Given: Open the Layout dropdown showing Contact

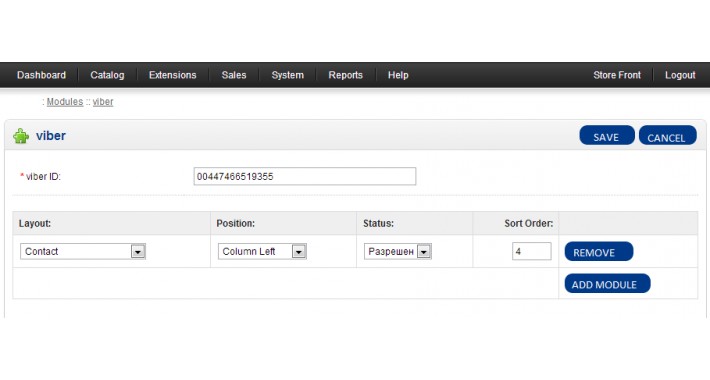Looking at the screenshot, I should coord(82,251).
